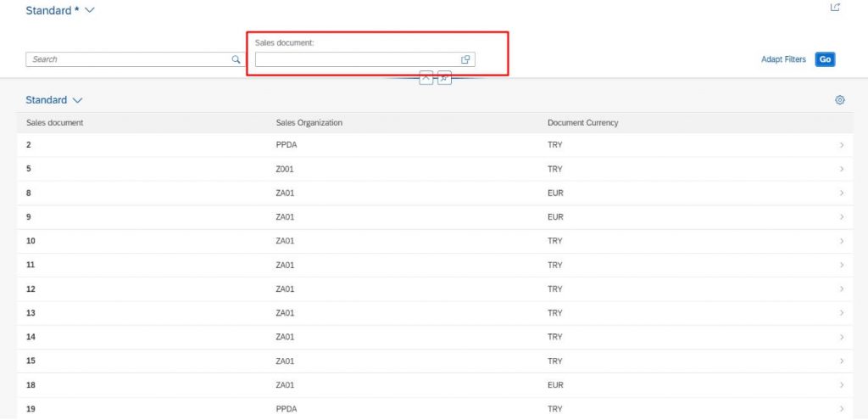
Task: Navigate via arrow on sales document 10 row
Action: 842,241
